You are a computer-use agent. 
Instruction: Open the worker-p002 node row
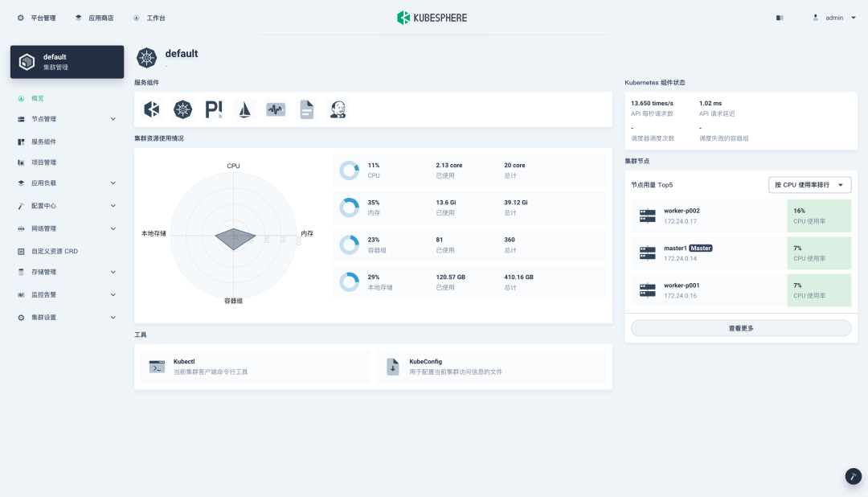(x=741, y=216)
